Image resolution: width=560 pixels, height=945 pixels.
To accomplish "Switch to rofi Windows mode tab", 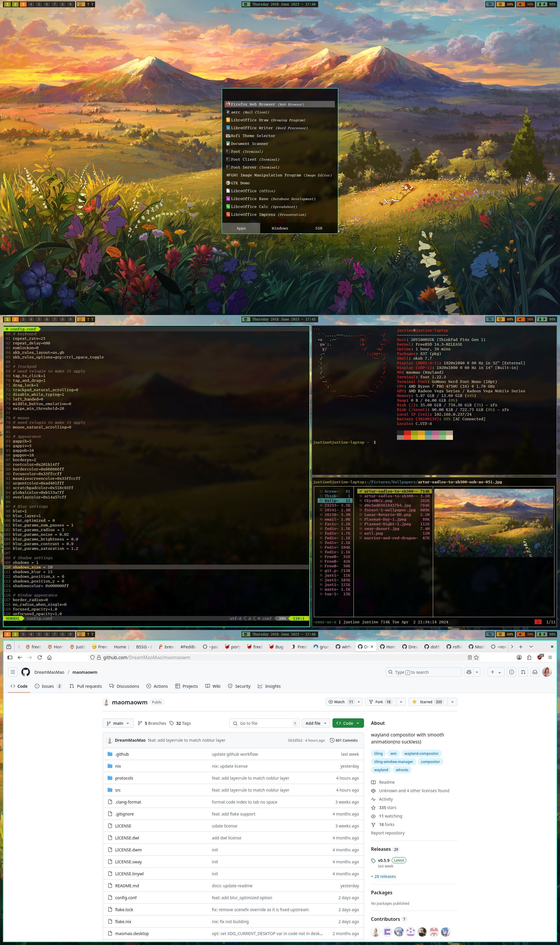I will [x=280, y=228].
